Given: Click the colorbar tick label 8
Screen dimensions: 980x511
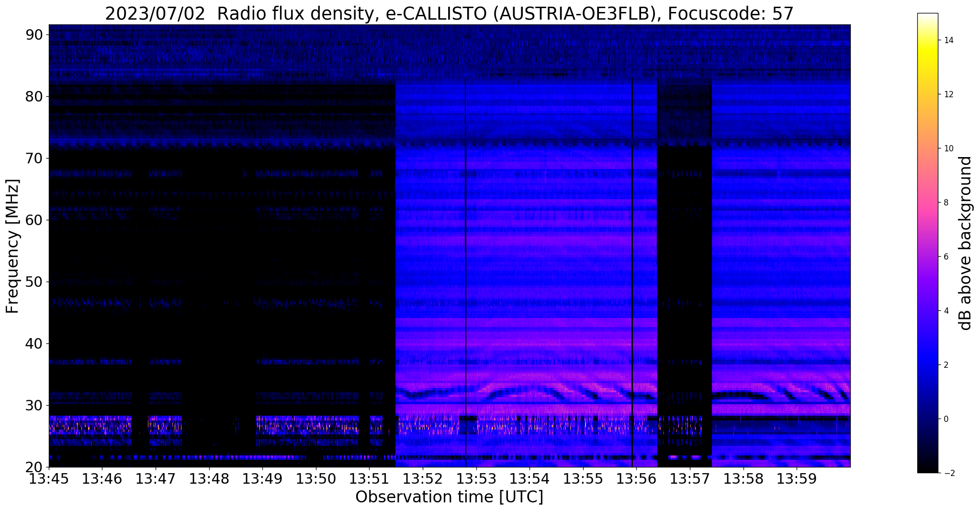Looking at the screenshot, I should (x=946, y=203).
